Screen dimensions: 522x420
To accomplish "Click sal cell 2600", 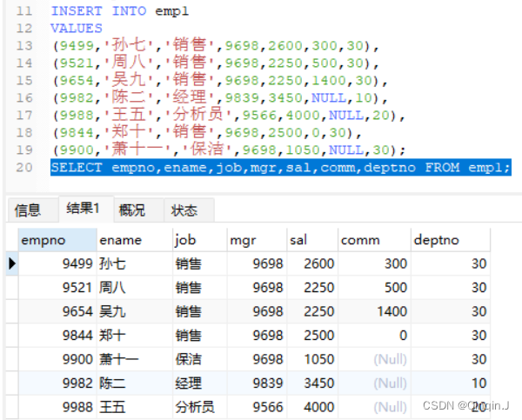I will pos(312,263).
